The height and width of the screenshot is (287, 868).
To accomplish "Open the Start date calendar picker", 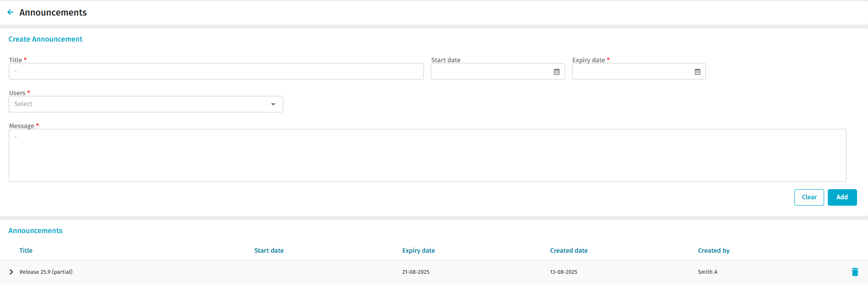I will point(556,72).
